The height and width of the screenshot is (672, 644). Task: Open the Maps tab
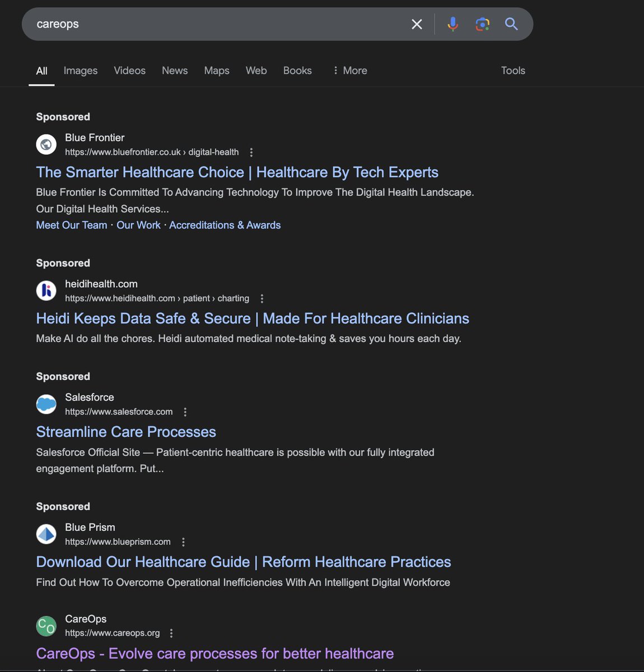tap(217, 71)
